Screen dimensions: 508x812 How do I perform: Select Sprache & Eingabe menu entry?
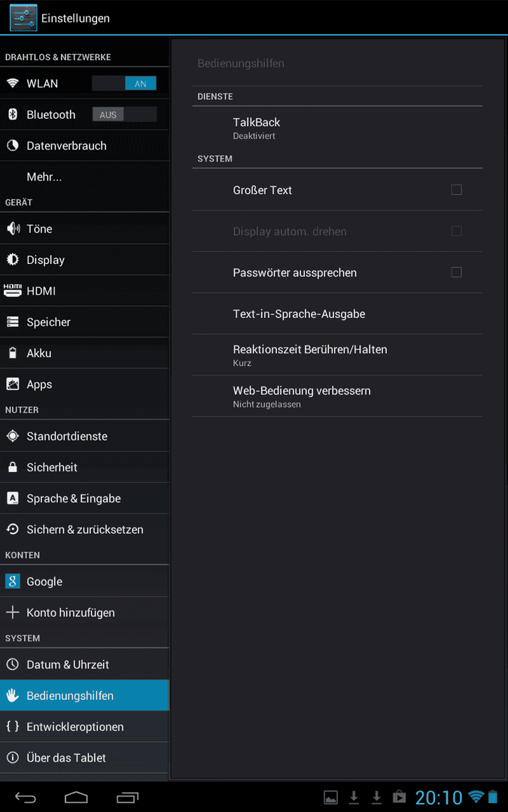coord(84,498)
